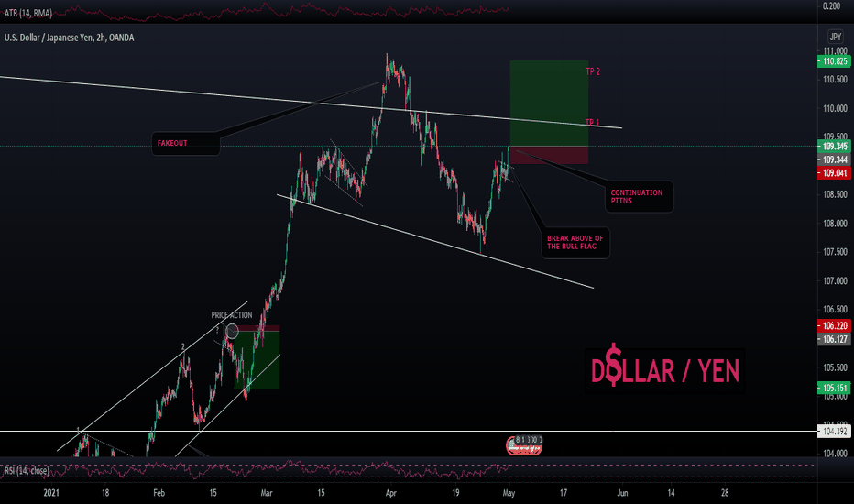Click the circle marker beside PRICE ACTION

coord(232,331)
